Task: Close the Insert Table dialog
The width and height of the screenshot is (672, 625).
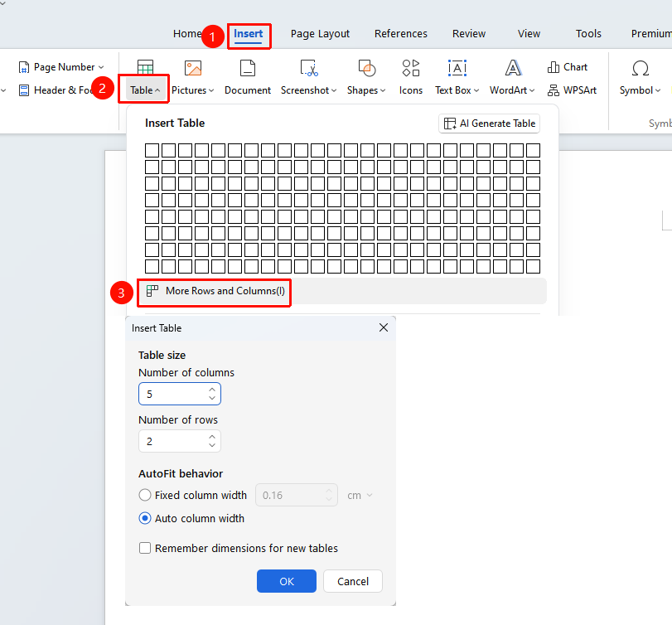Action: tap(384, 328)
